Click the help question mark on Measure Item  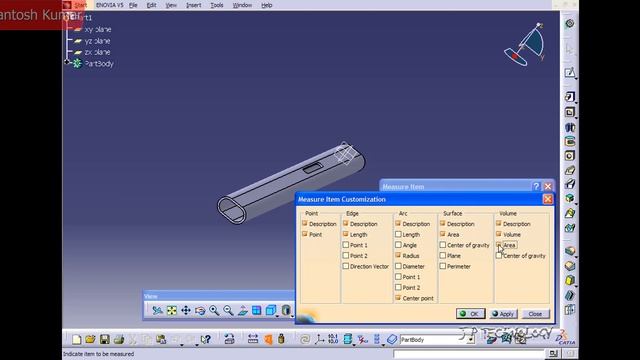[536, 187]
